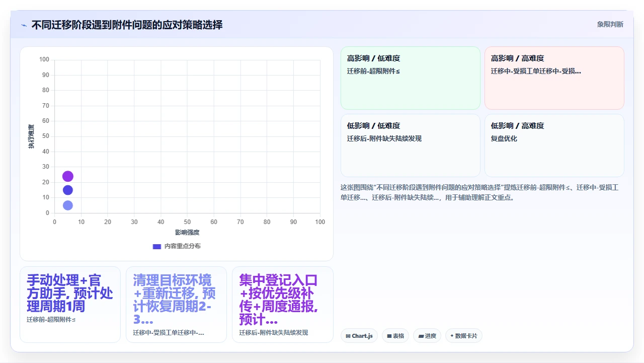Click the lightning icon beside the title
Screen dimensions: 644x363
point(24,25)
